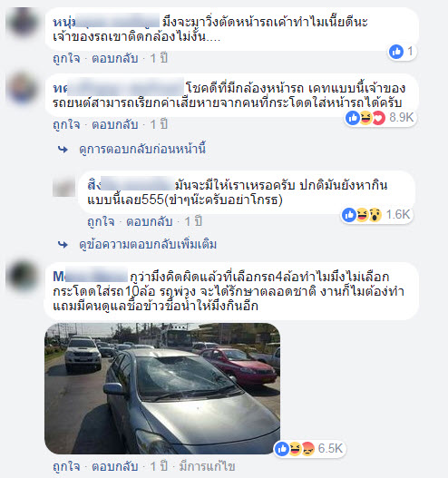Image resolution: width=448 pixels, height=478 pixels.
Task: Like the comment with the car photo
Action: [x=66, y=466]
